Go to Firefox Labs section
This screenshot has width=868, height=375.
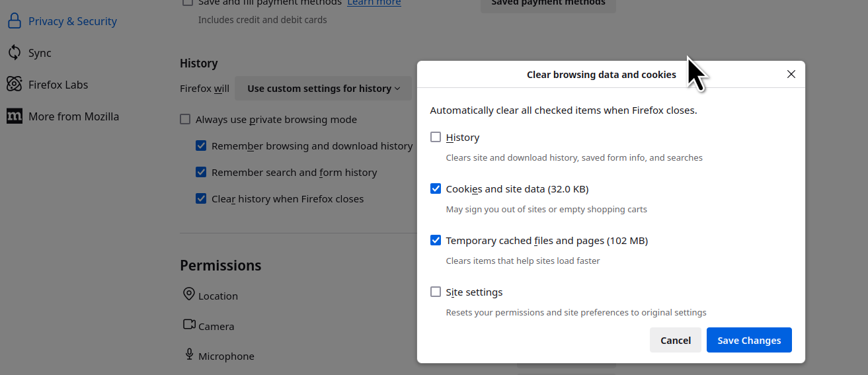58,85
